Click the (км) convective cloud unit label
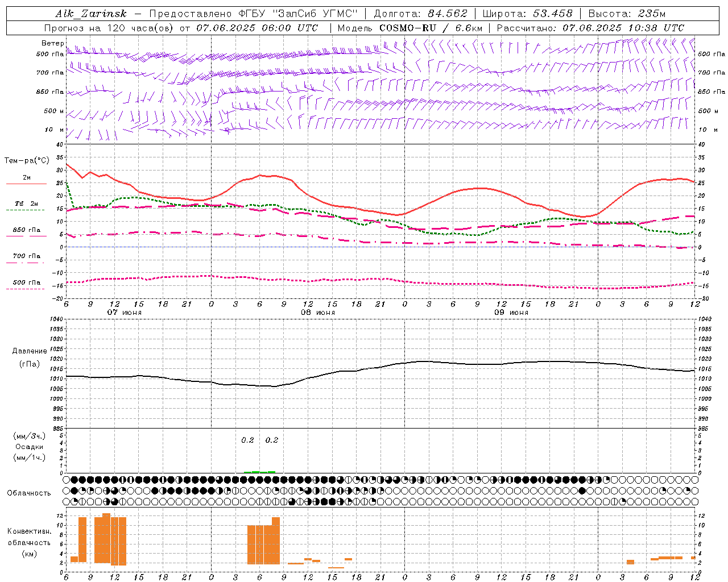The height and width of the screenshot is (582, 728). point(30,554)
